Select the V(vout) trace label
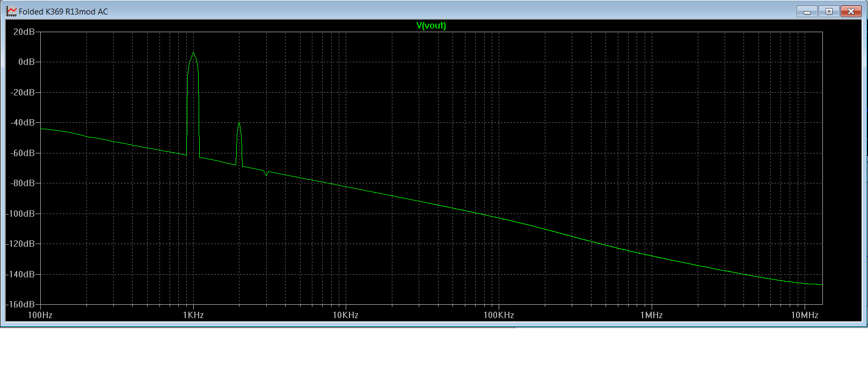868x375 pixels. pyautogui.click(x=431, y=25)
